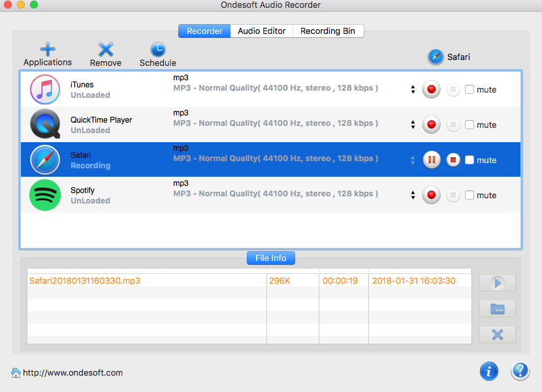Open the Recording Bin tab
The image size is (542, 392).
328,31
